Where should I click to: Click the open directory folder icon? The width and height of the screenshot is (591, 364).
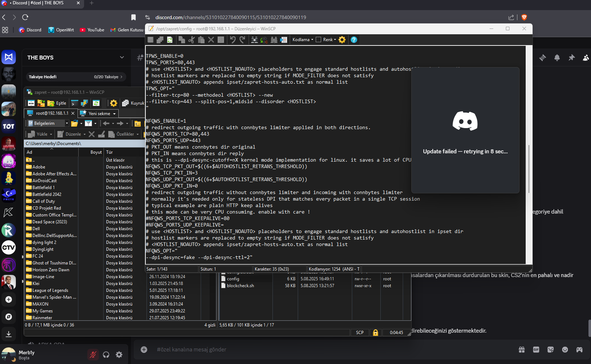point(75,123)
